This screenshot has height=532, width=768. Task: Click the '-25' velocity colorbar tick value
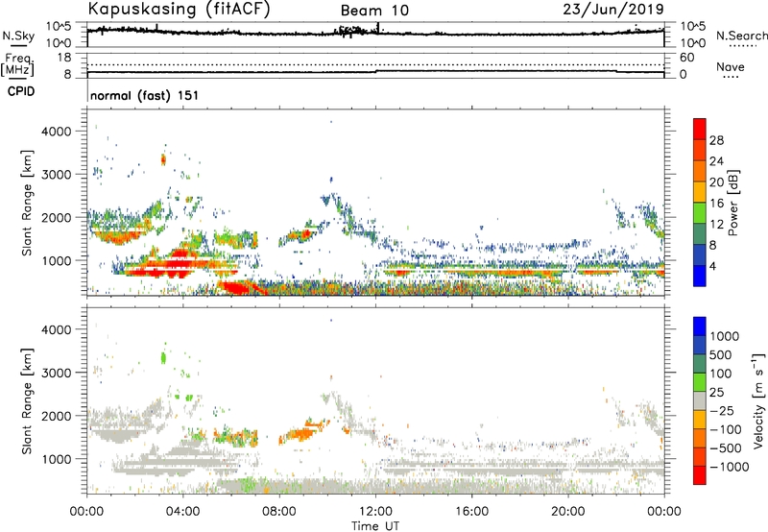(x=721, y=410)
